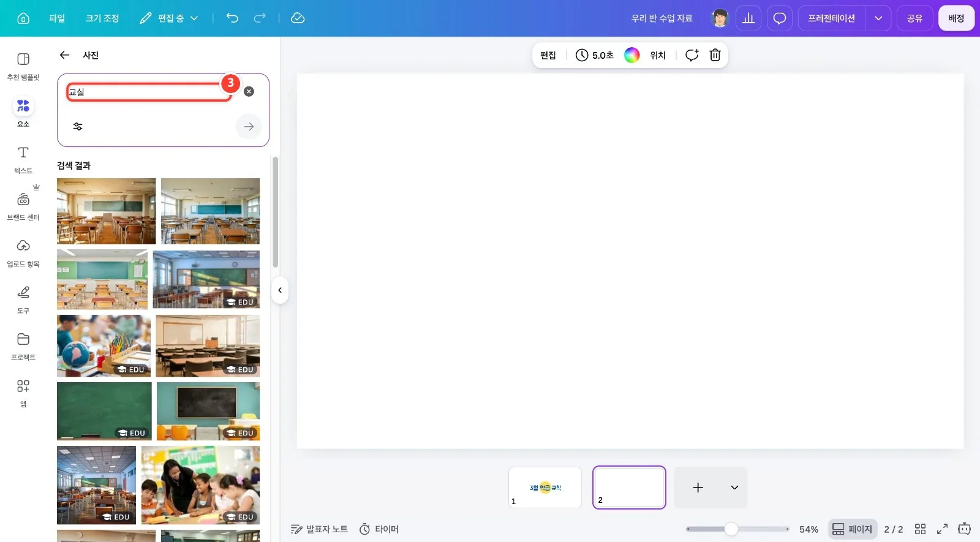Expand the 프레젠테이션 options arrow
Image resolution: width=980 pixels, height=542 pixels.
878,18
